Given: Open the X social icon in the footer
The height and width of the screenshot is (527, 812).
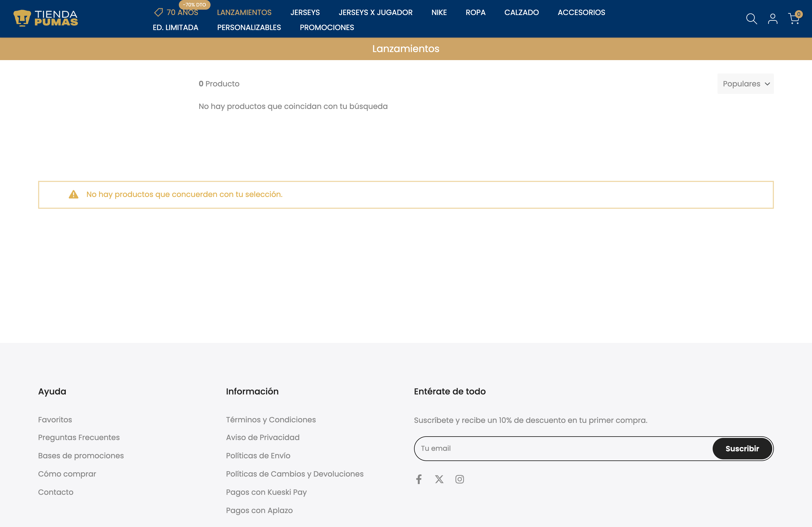Looking at the screenshot, I should 439,479.
